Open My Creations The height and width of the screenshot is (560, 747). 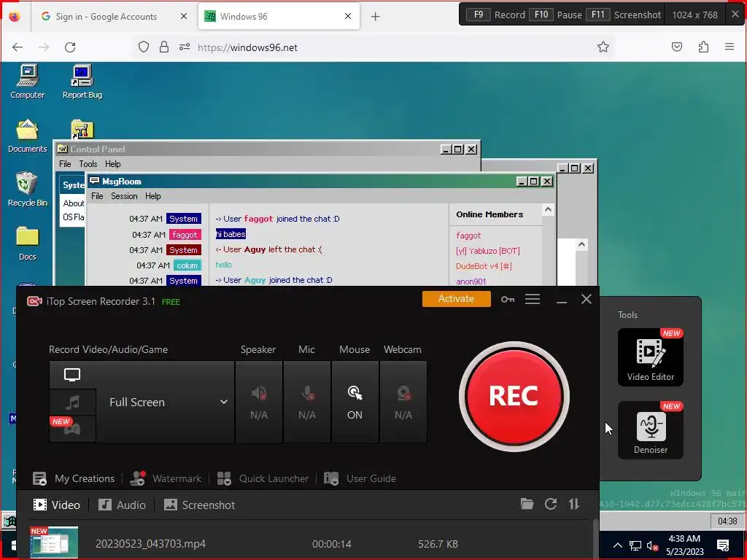[74, 478]
